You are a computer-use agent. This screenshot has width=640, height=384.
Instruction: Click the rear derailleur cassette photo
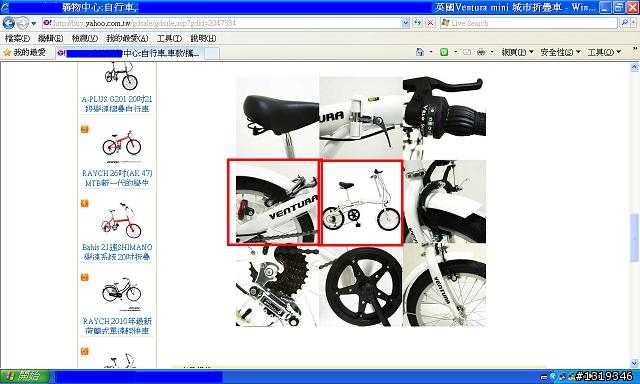[x=277, y=286]
